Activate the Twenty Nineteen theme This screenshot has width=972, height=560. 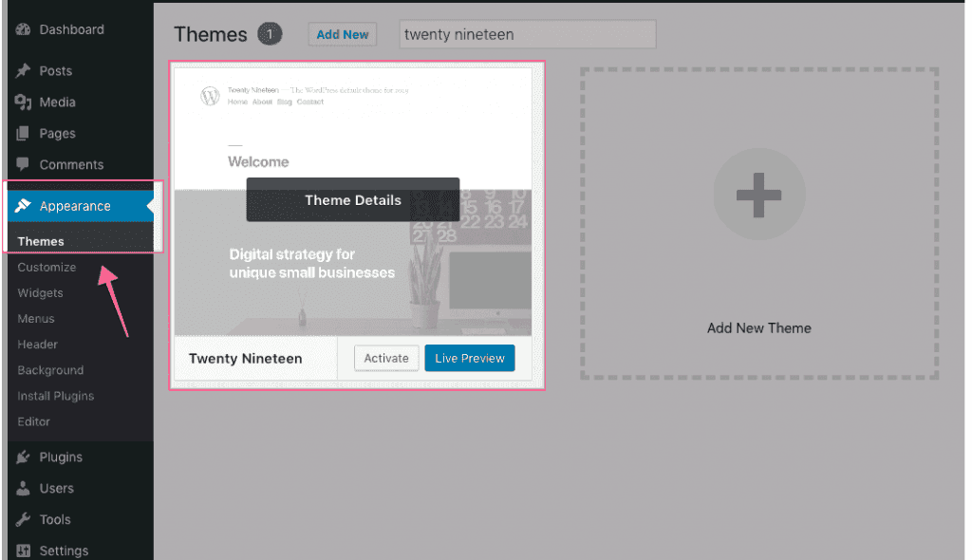(x=386, y=359)
